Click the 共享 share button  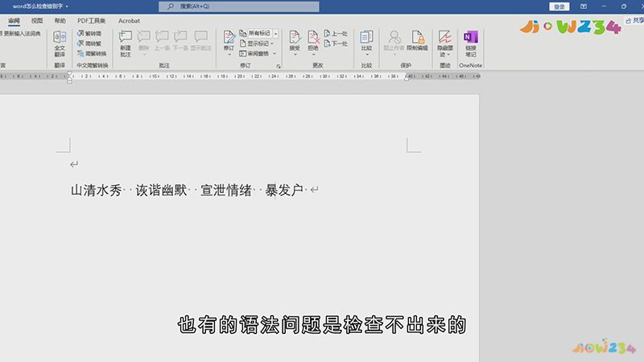634,21
